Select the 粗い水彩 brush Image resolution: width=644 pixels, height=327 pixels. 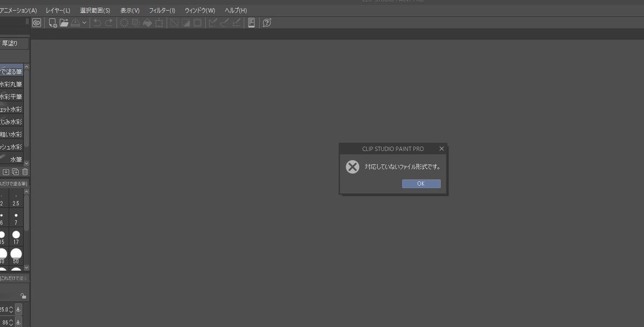click(x=11, y=134)
